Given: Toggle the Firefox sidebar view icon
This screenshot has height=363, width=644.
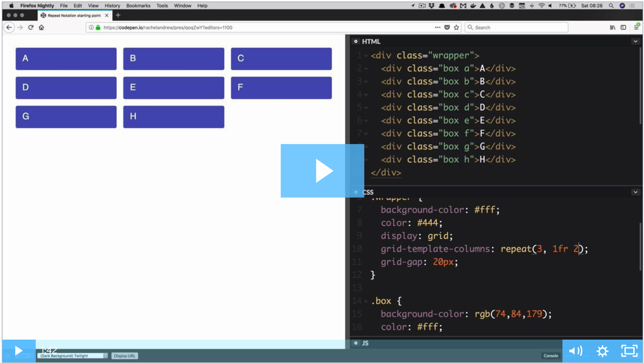Looking at the screenshot, I should pos(623,27).
